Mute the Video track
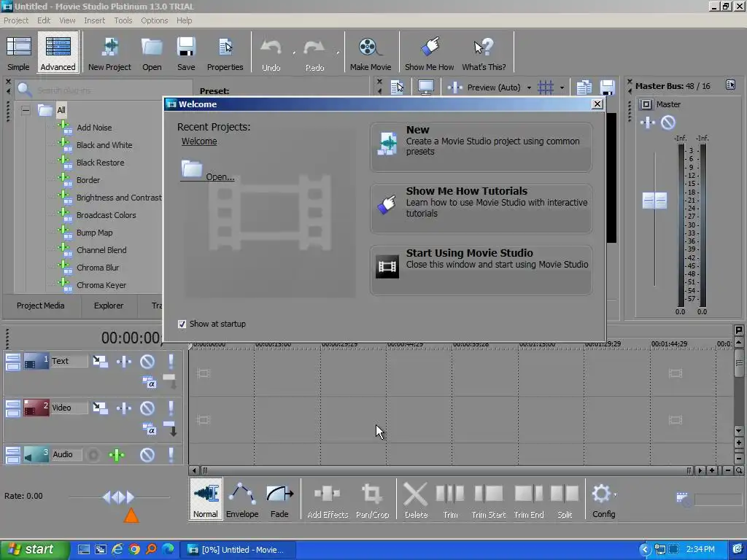Viewport: 747px width, 560px height. (x=147, y=408)
